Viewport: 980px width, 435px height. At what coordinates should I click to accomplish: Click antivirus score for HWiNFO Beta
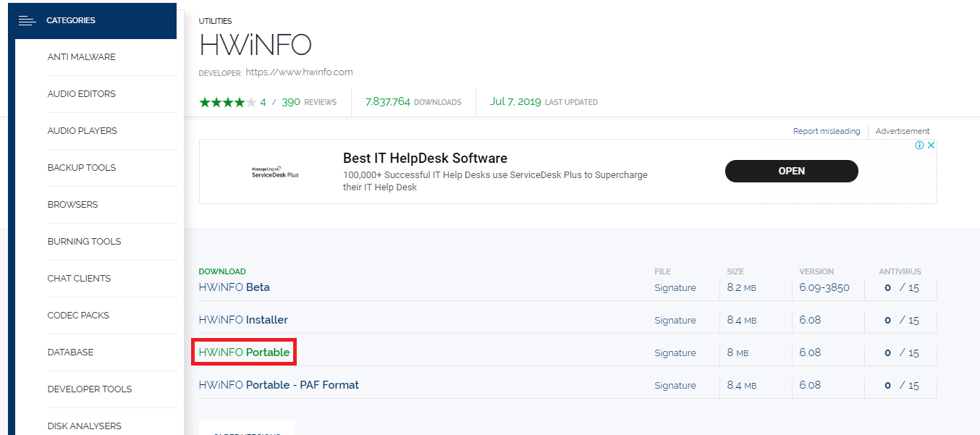tap(902, 288)
